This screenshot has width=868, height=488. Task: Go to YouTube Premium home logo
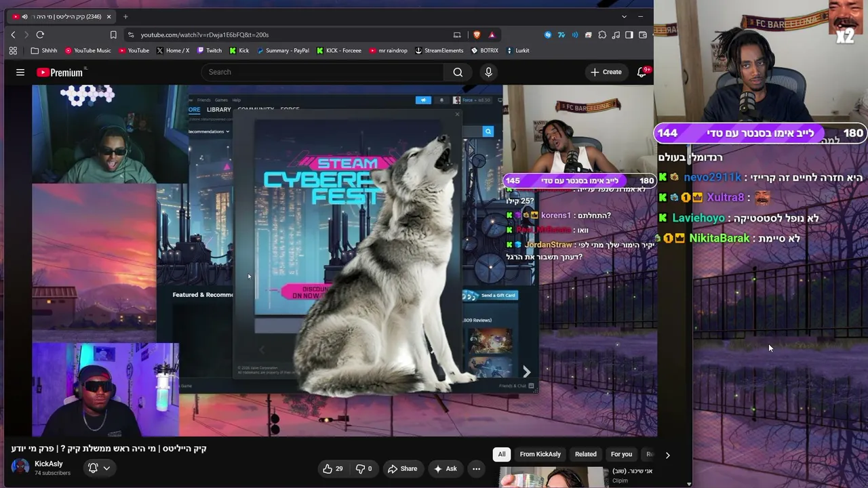click(60, 72)
